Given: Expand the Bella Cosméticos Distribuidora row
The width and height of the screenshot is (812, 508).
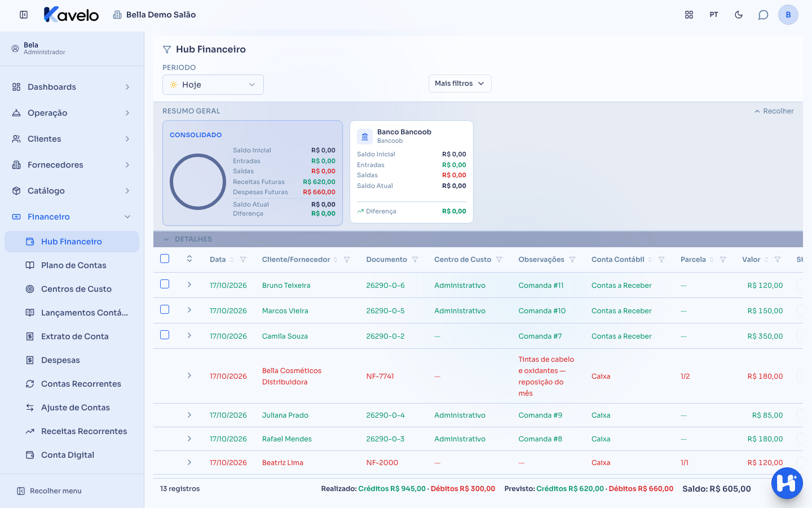Looking at the screenshot, I should (x=189, y=375).
